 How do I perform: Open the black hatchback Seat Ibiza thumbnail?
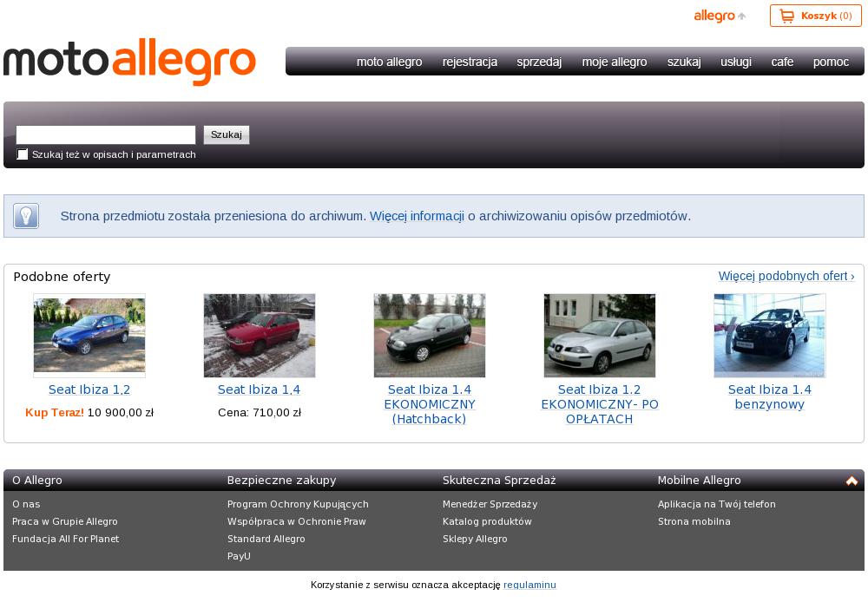tap(429, 336)
